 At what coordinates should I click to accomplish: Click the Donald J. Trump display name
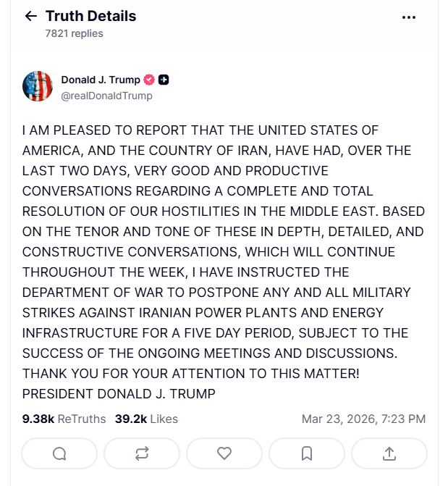pyautogui.click(x=101, y=80)
